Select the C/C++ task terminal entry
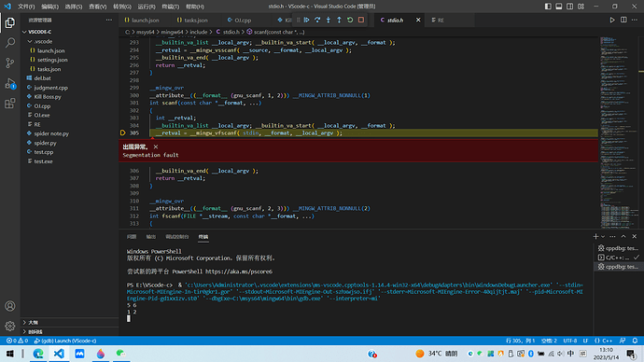The height and width of the screenshot is (362, 644). coord(618,258)
